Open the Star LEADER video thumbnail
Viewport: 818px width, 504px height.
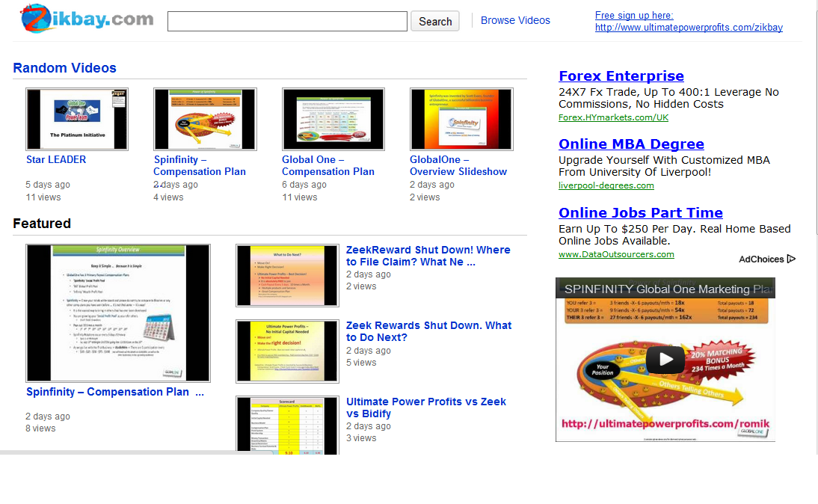tap(77, 119)
